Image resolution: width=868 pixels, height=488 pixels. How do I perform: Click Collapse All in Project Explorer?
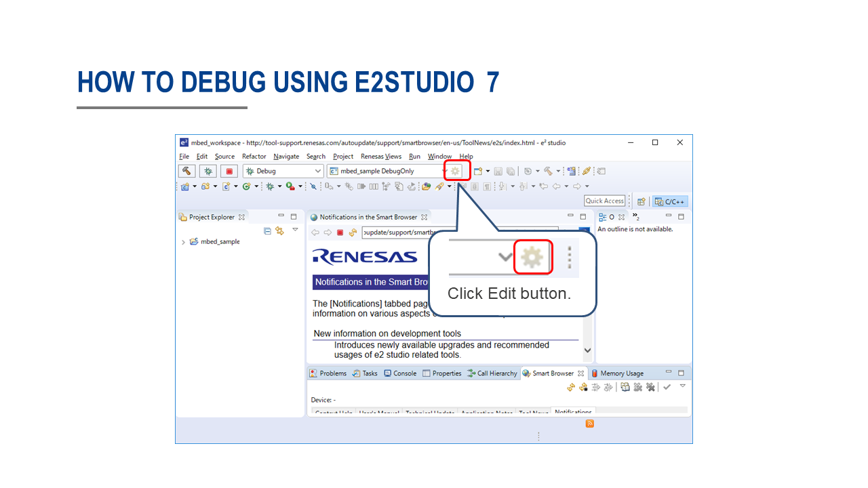coord(268,230)
